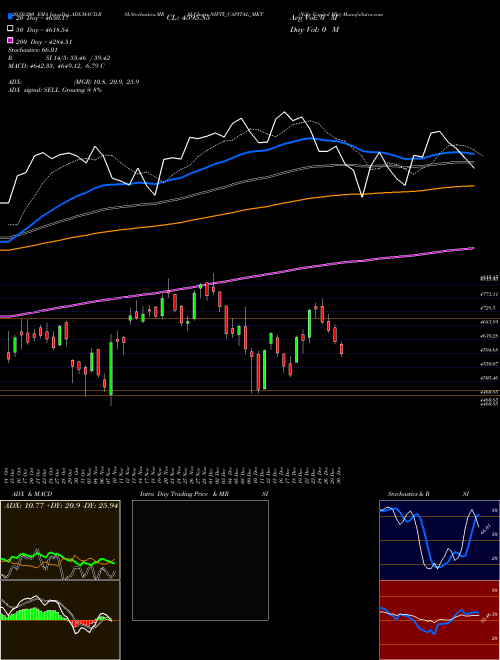
Task: Click the blue Stochastics mini chart
Action: (439, 540)
